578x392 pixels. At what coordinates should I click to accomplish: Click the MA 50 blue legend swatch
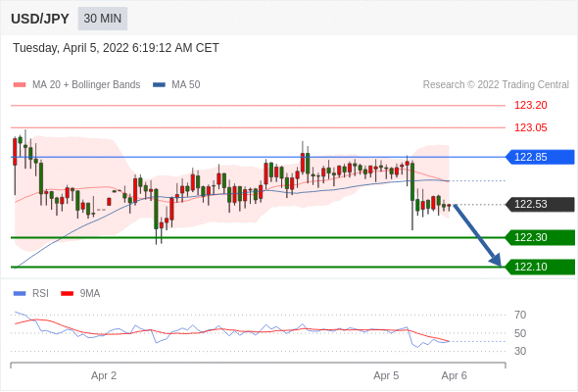coord(159,85)
